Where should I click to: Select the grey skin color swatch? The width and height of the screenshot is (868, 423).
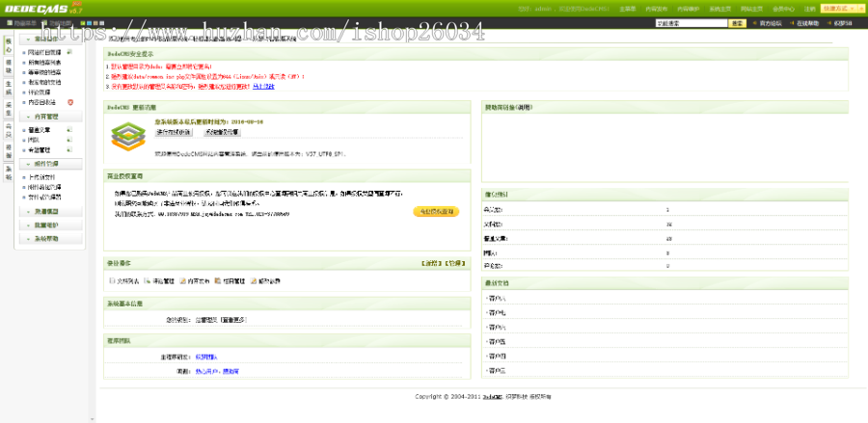(x=102, y=23)
